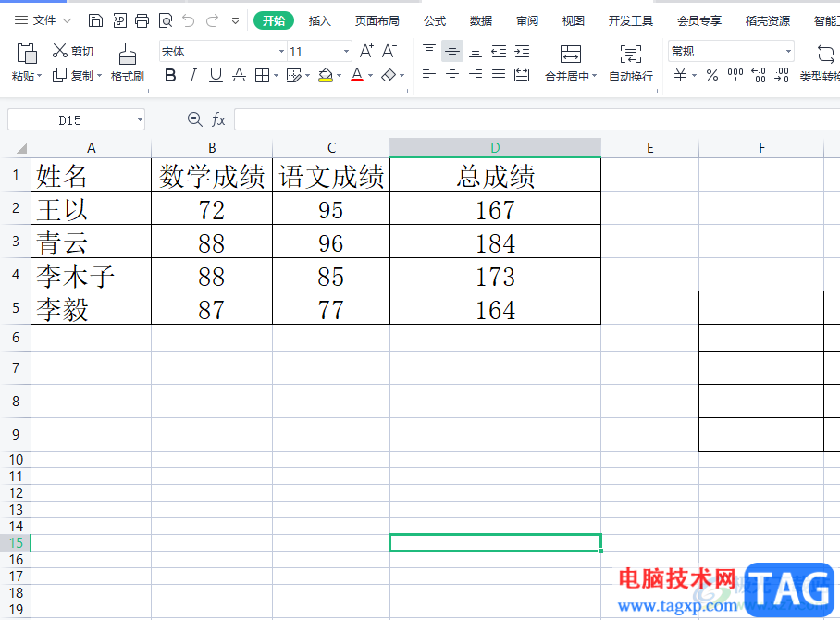Click the Wrap Text 自动换行 button
This screenshot has width=840, height=620.
631,63
